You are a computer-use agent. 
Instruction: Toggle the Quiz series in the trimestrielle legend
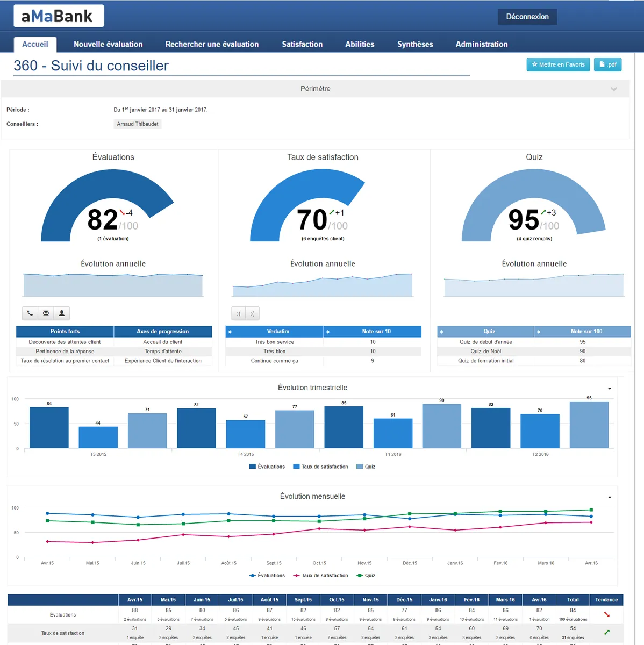tap(366, 467)
